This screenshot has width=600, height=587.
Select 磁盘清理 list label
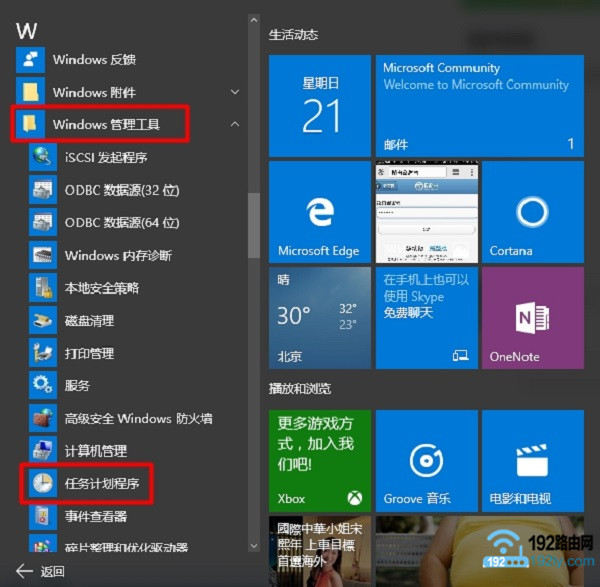(89, 320)
